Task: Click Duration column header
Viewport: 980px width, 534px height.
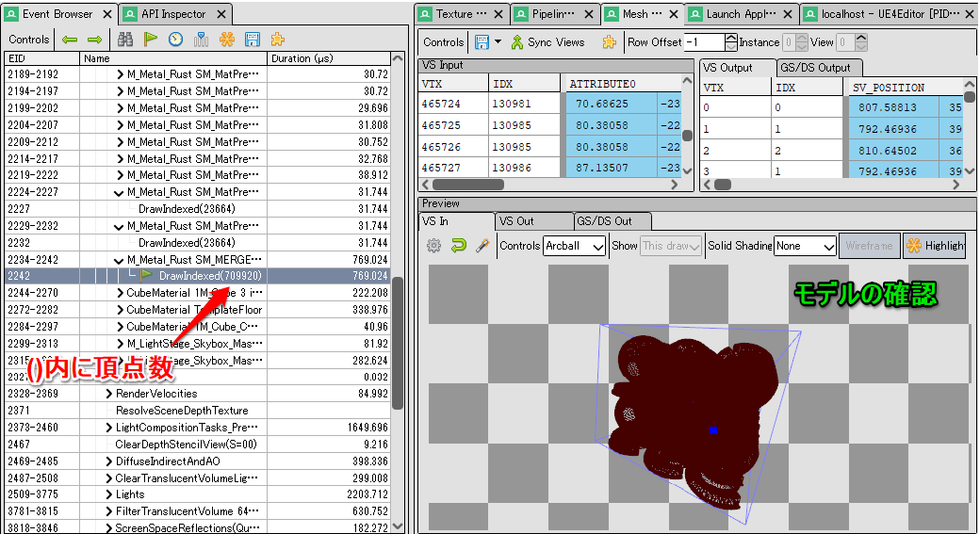Action: (x=328, y=58)
